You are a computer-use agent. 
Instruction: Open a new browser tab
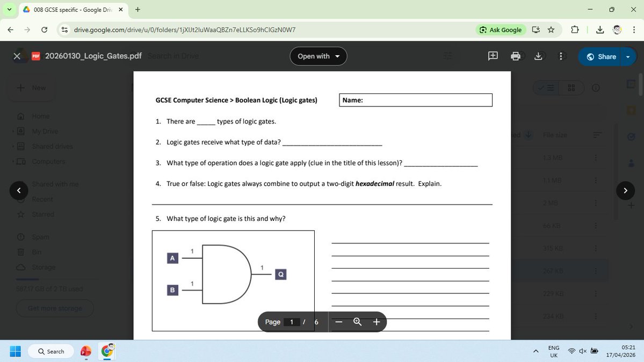point(138,10)
